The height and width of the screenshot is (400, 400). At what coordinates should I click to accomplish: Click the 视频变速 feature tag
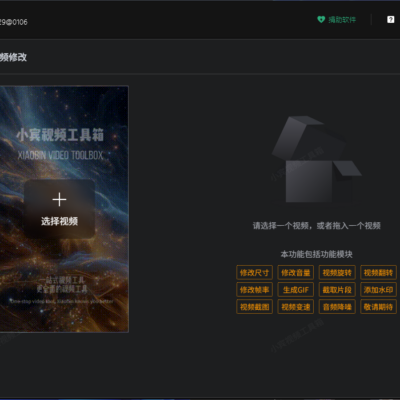point(296,307)
